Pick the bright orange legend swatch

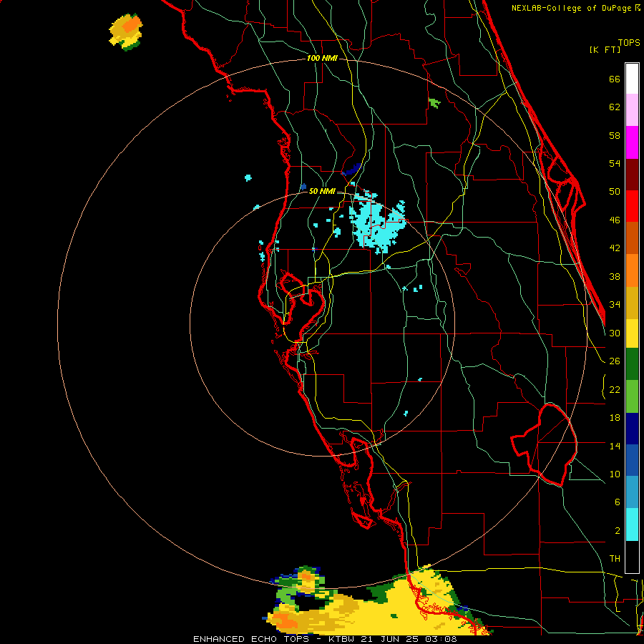(632, 270)
